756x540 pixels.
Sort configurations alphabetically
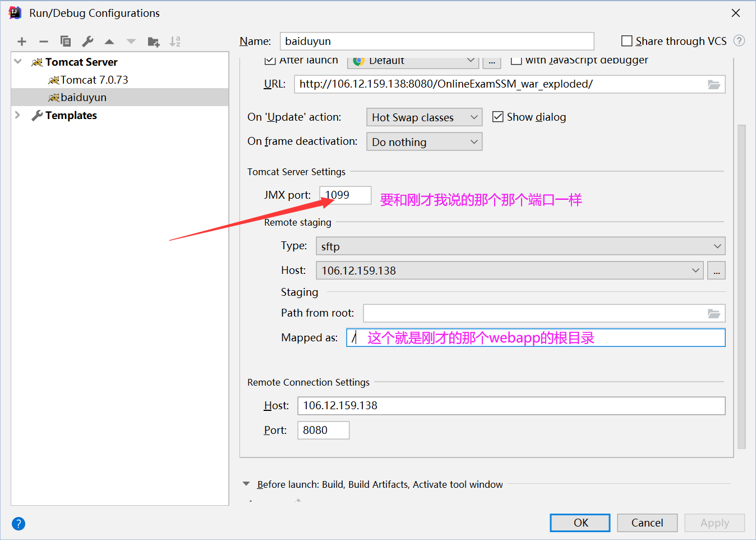(x=175, y=42)
